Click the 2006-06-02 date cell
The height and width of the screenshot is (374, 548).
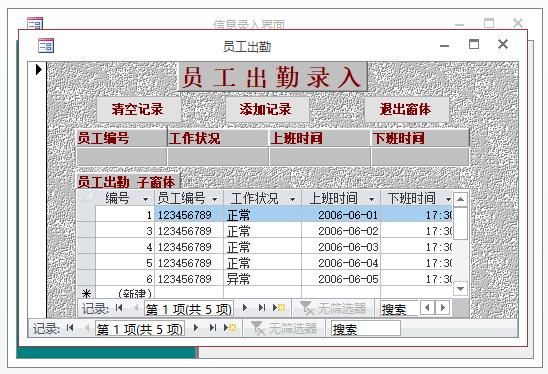[x=341, y=231]
